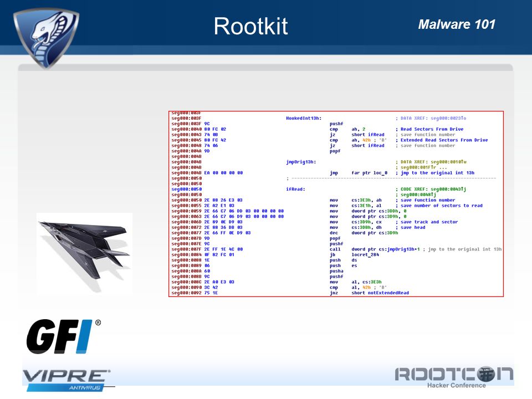Click the "cs:3D9h, cx" operand
Image resolution: width=532 pixels, height=399 pixels.
pyautogui.click(x=366, y=222)
